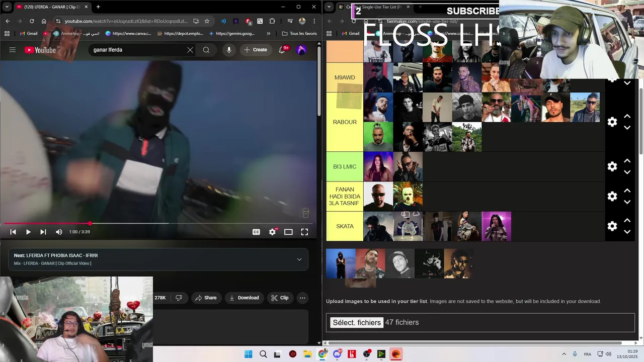Open the Chrome media controls icon
Image resolution: width=644 pixels, height=362 pixels.
[290, 21]
